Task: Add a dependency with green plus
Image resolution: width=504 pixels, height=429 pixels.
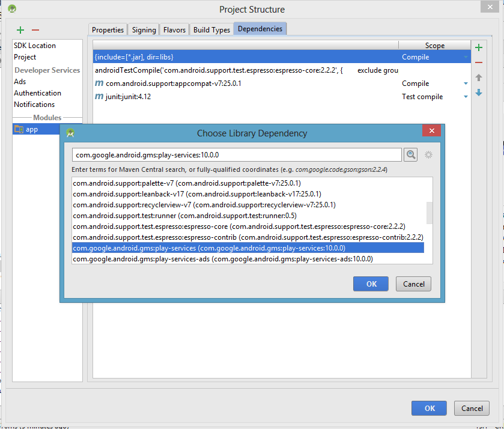Action: pyautogui.click(x=479, y=47)
